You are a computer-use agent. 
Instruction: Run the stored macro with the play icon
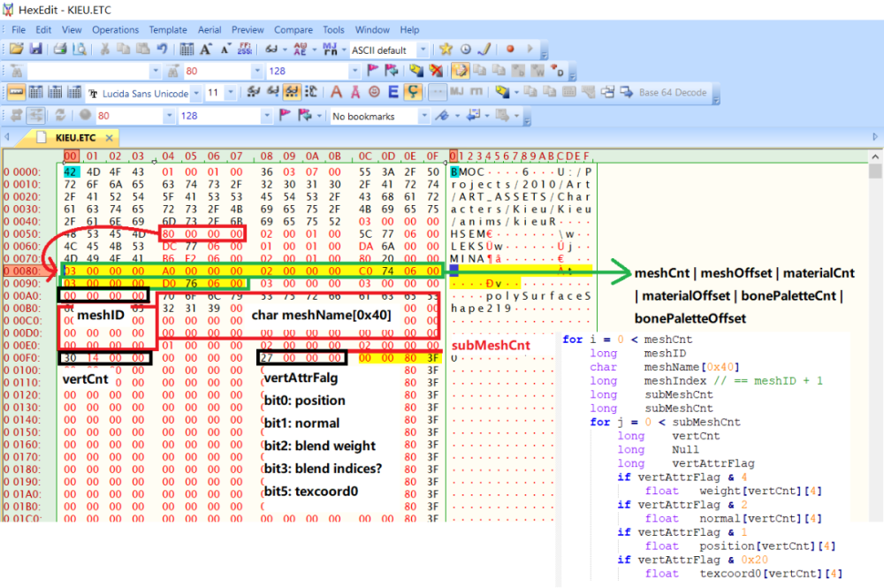point(530,50)
